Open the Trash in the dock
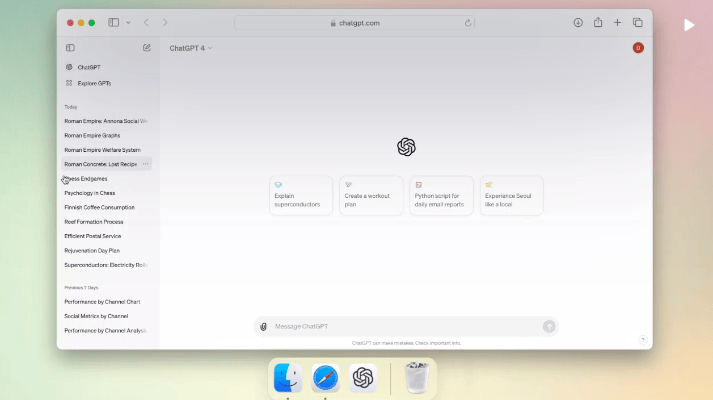Image resolution: width=713 pixels, height=400 pixels. [x=417, y=377]
